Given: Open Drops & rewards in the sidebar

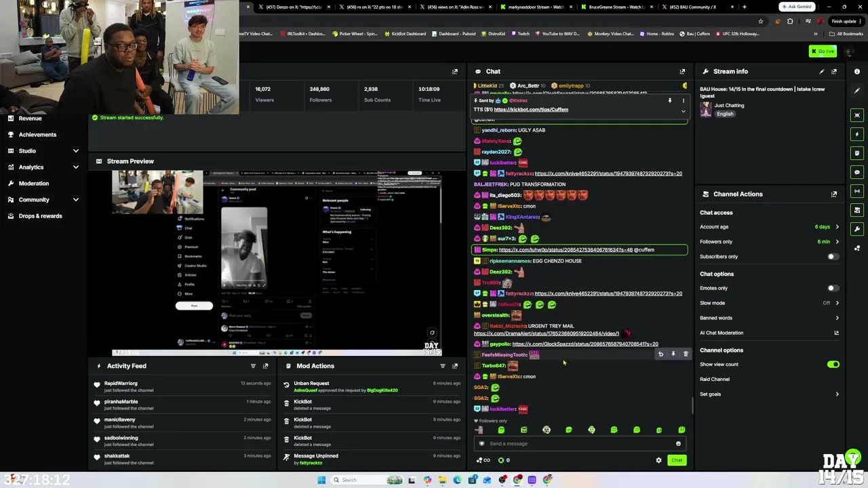Looking at the screenshot, I should [x=40, y=216].
